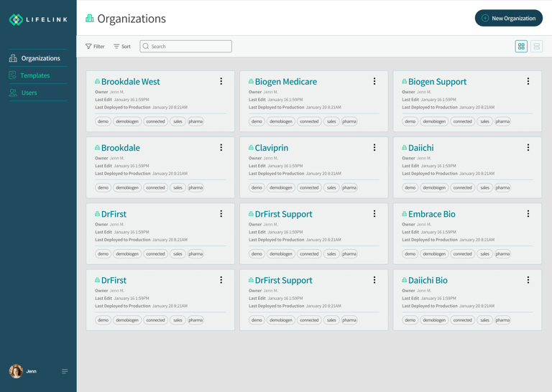Viewport: 552px width, 392px height.
Task: Open the hamburger menu beside Jenn
Action: coord(65,371)
